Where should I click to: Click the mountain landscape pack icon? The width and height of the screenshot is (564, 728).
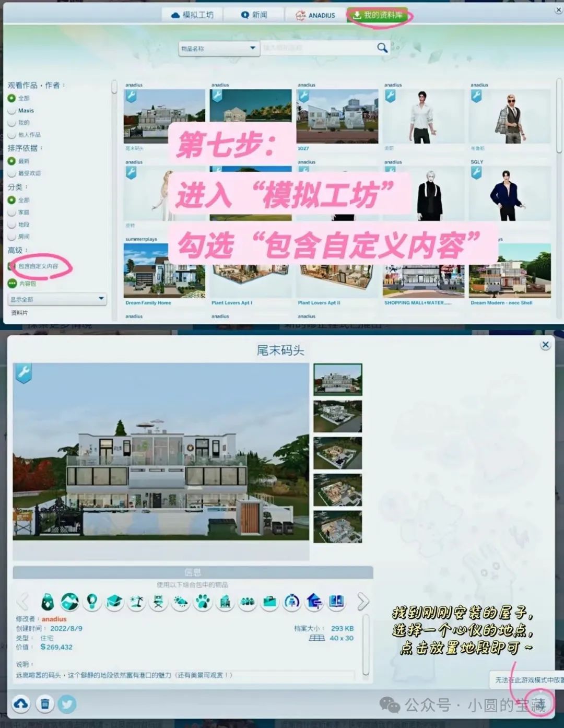pyautogui.click(x=70, y=602)
